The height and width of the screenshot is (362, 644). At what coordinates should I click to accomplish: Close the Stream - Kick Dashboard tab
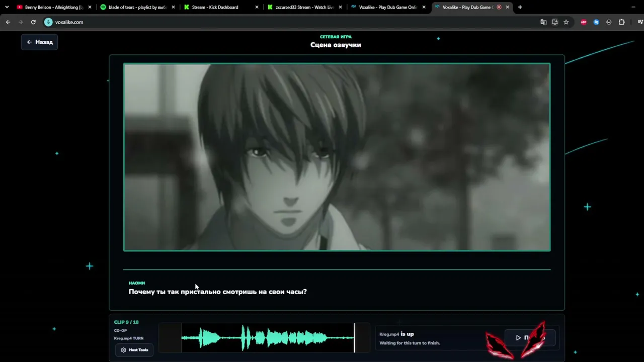[257, 7]
